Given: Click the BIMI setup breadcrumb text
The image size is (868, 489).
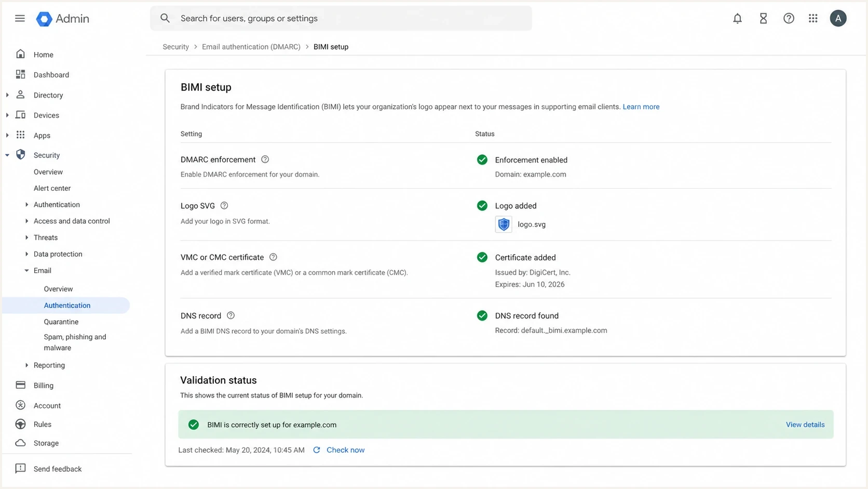Looking at the screenshot, I should (331, 47).
